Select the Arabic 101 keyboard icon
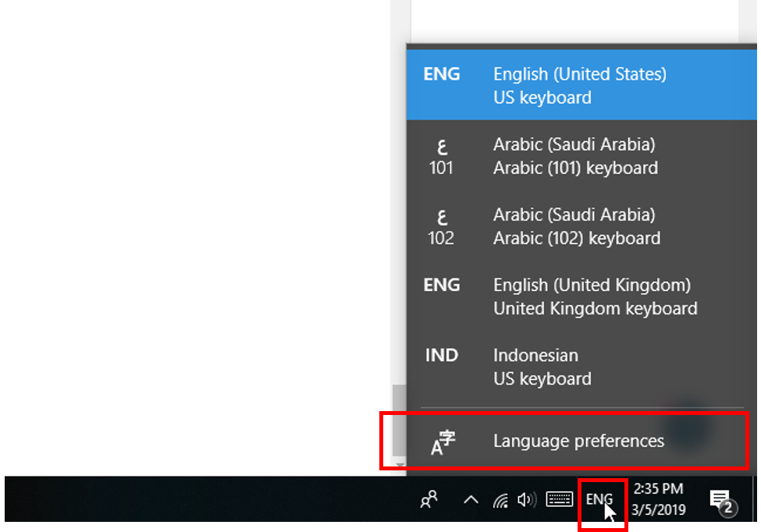Viewport: 761px width, 532px height. [x=442, y=156]
